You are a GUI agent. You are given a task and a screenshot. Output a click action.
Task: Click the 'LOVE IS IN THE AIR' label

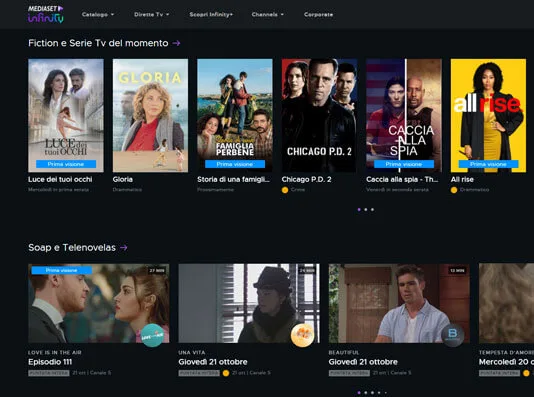[55, 352]
